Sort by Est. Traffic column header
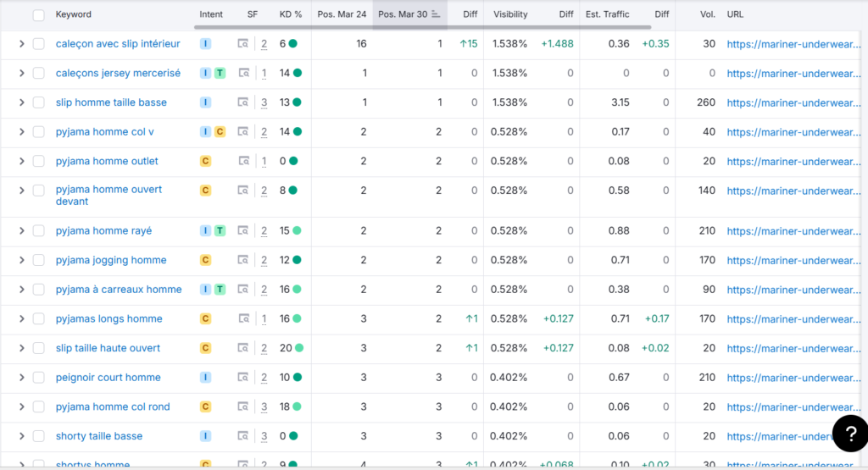Viewport: 868px width, 470px height. [x=607, y=14]
